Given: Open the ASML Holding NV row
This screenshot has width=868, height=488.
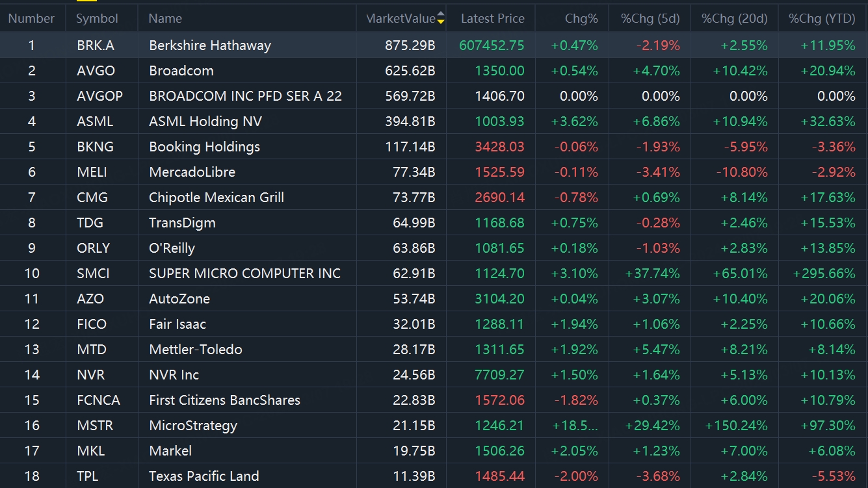Looking at the screenshot, I should click(205, 122).
